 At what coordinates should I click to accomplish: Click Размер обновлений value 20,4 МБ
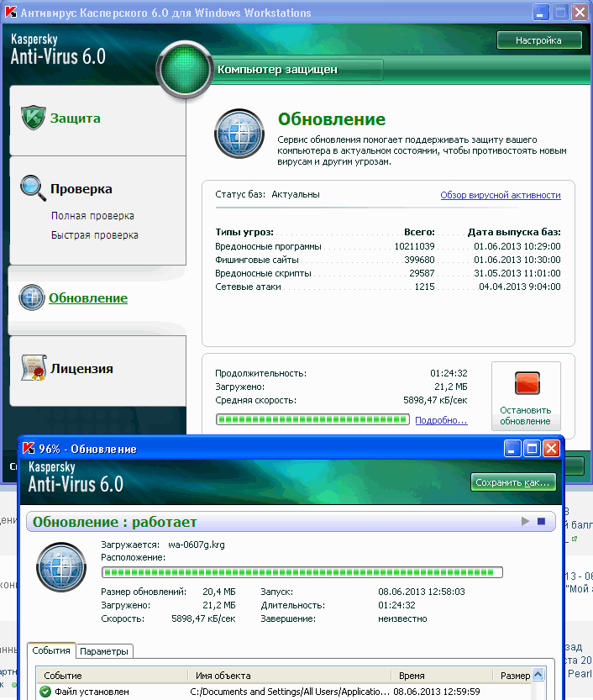219,592
